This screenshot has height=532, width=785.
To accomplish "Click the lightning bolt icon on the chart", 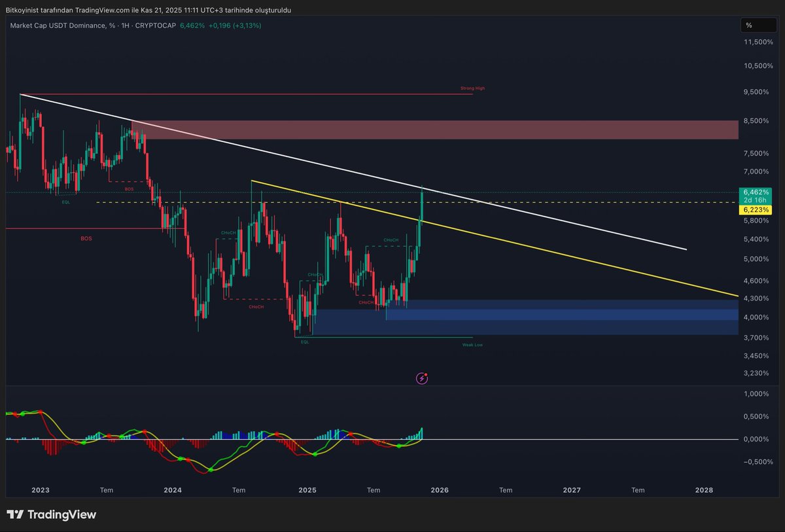I will click(x=421, y=378).
